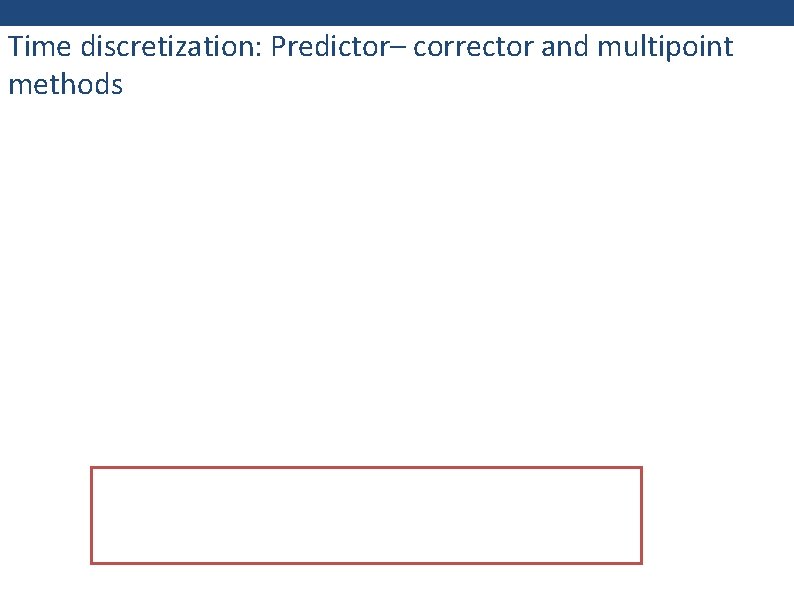Image resolution: width=794 pixels, height=595 pixels.
Task: Click the dark blue header bar
Action: [397, 12]
